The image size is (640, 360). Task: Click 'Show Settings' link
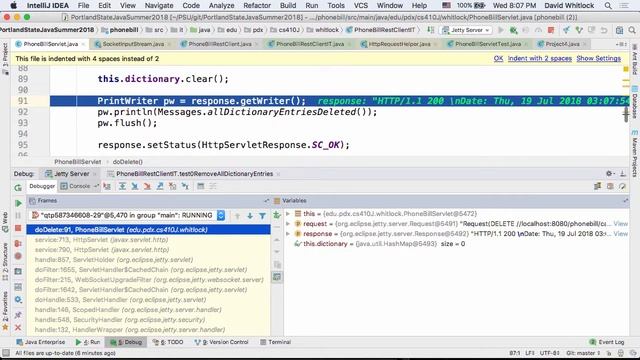click(x=598, y=59)
